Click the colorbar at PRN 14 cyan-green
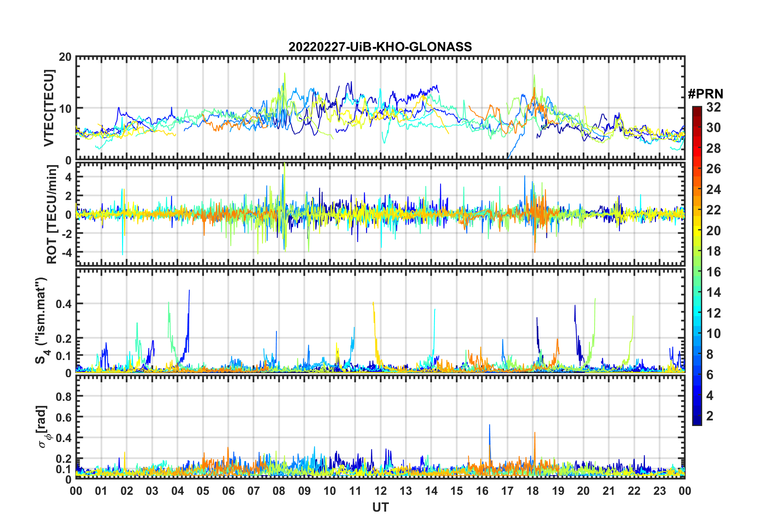 697,292
